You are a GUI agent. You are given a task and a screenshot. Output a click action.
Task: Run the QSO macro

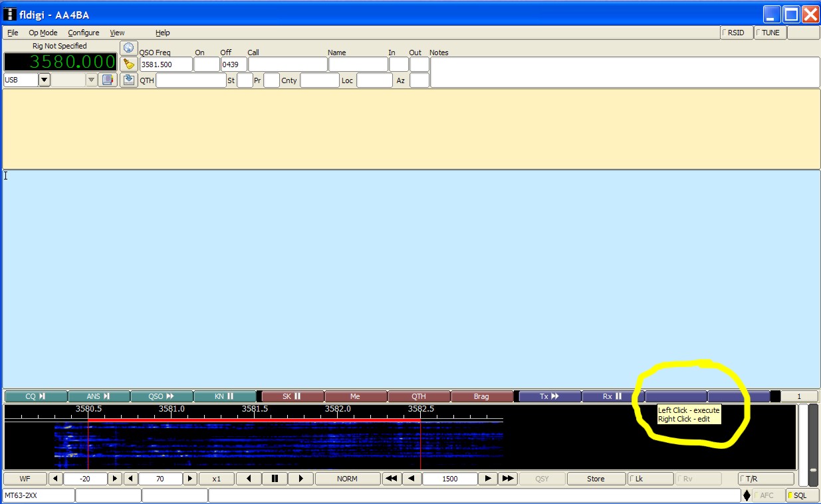coord(162,396)
